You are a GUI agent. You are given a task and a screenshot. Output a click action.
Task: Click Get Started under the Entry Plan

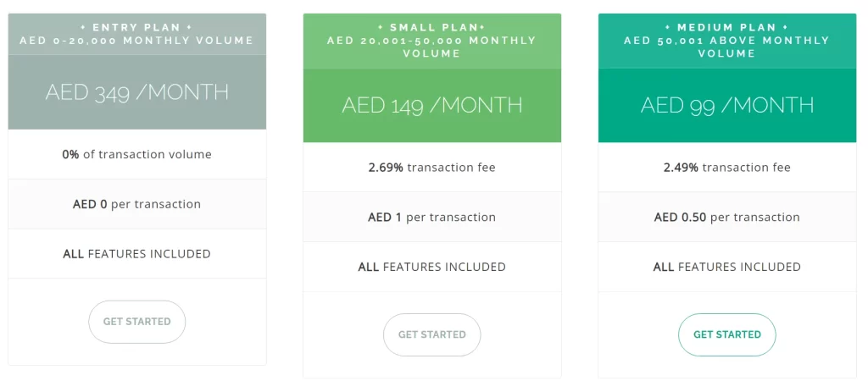click(137, 322)
